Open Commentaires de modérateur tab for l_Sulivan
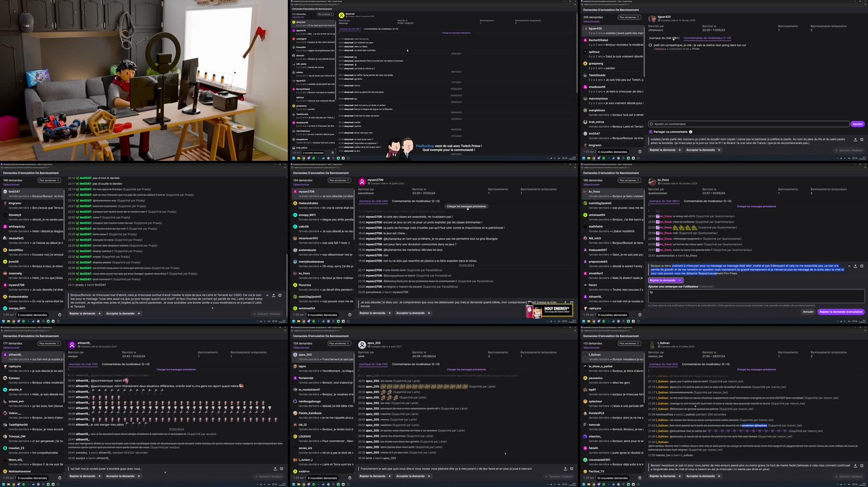This screenshot has height=487, width=868. click(706, 364)
